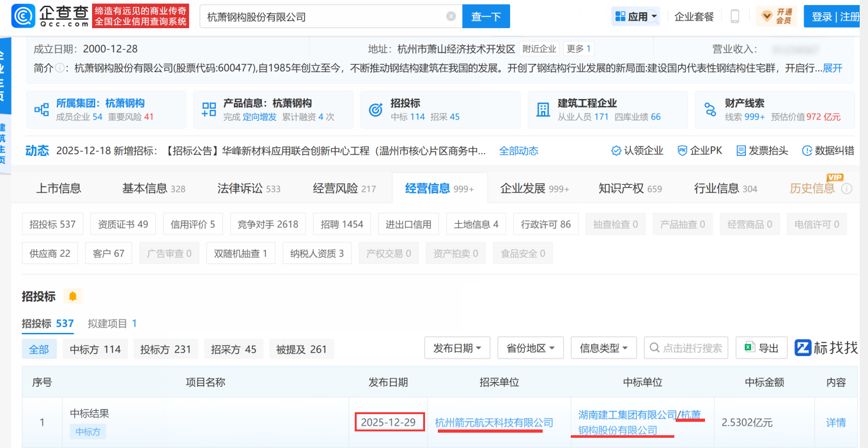Select the 进出口信用 chip
This screenshot has height=448, width=868.
click(x=408, y=224)
